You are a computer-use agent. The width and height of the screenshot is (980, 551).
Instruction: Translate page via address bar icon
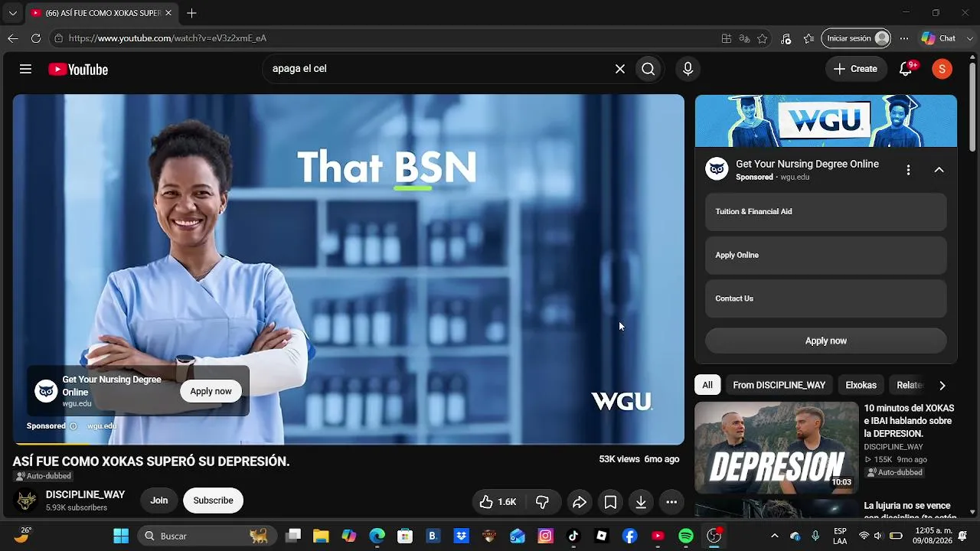point(744,38)
